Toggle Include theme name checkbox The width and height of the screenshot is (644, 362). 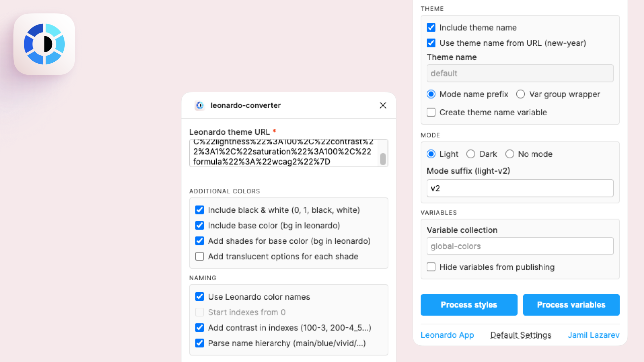point(431,27)
